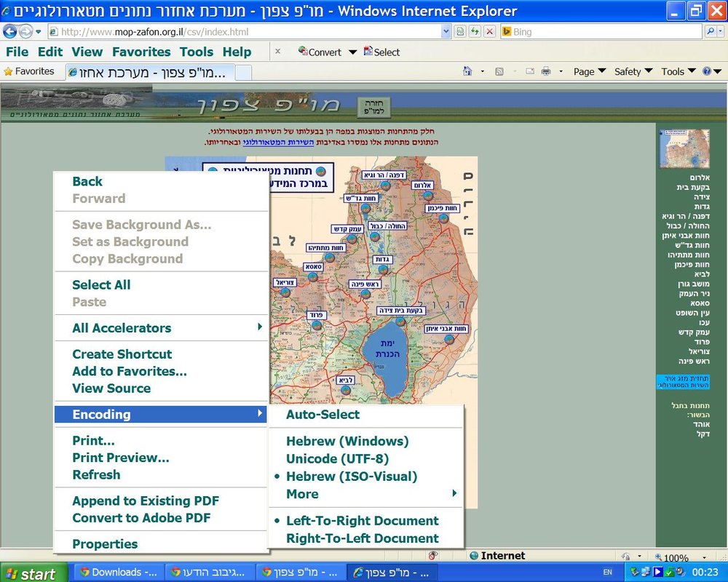Click the Read Mail envelope icon
This screenshot has height=582, width=728.
(x=530, y=71)
